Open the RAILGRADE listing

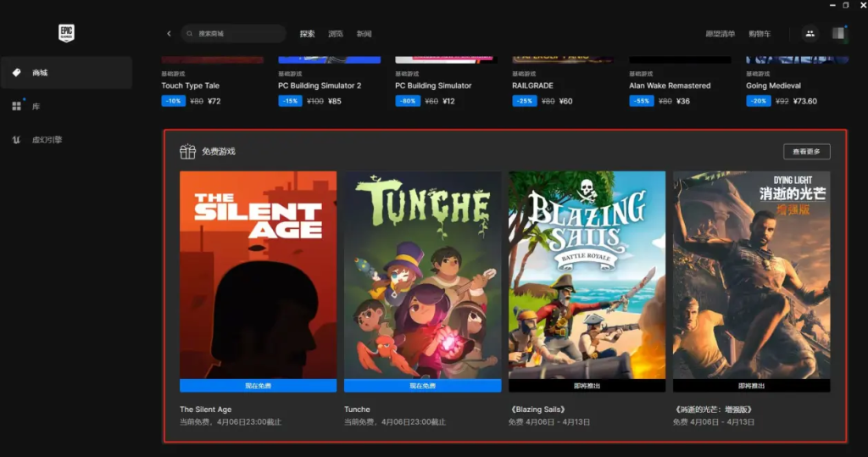click(x=532, y=86)
